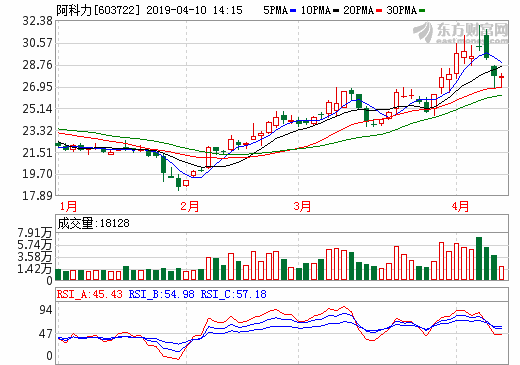This screenshot has height=365, width=520.
Task: Click the 21.51 price axis label
Action: pyautogui.click(x=38, y=153)
